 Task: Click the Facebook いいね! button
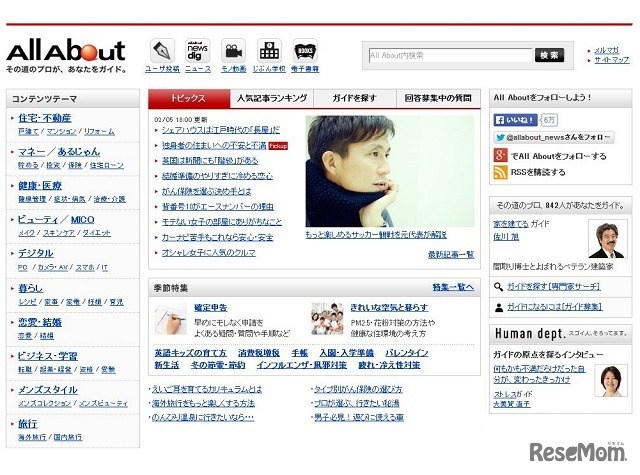pos(516,120)
